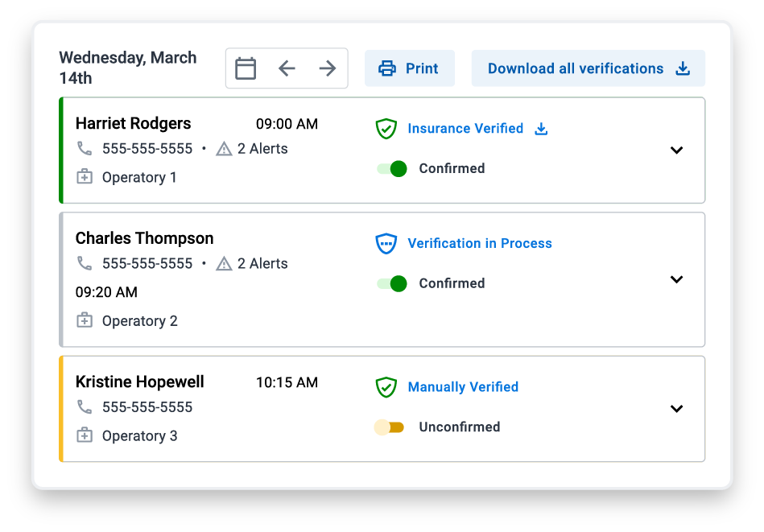Expand Charles Thompson's appointment details
The width and height of the screenshot is (764, 532).
(x=676, y=279)
